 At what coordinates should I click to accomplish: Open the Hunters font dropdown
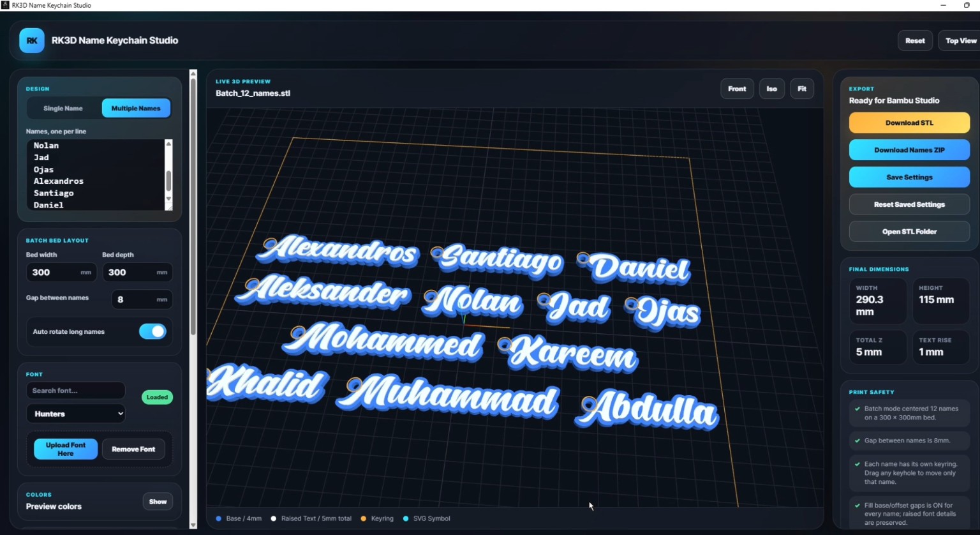[x=75, y=414]
